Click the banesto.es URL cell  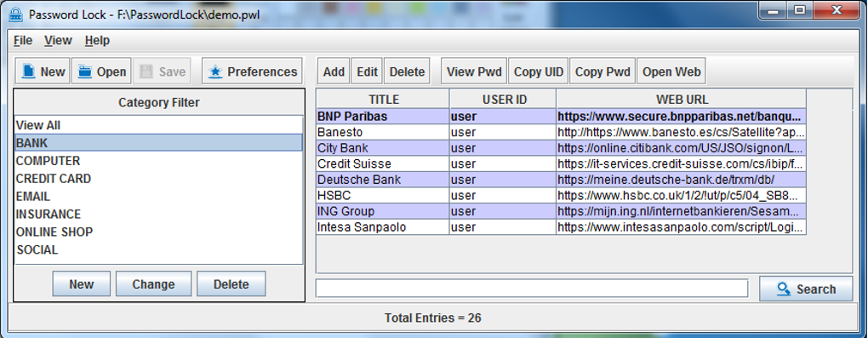682,133
